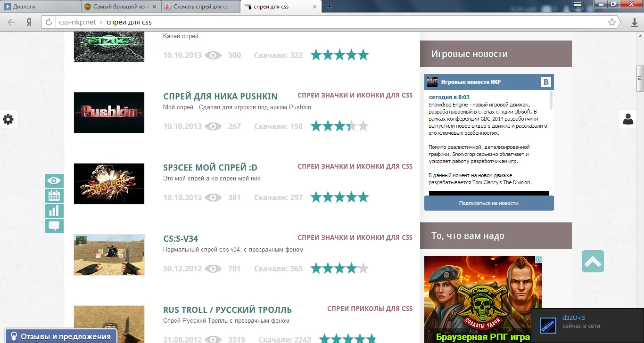
Task: Open the CS:S-V34 title link
Action: click(181, 238)
